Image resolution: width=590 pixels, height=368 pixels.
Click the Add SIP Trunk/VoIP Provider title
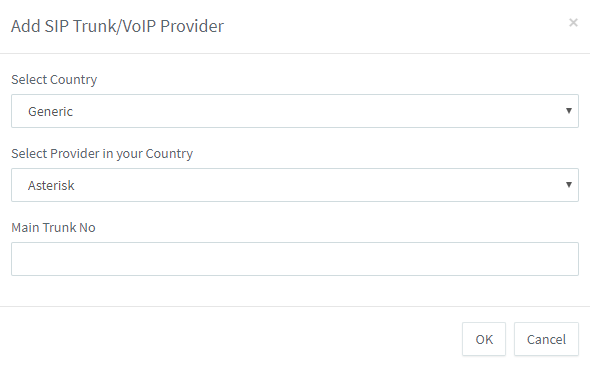[x=117, y=26]
